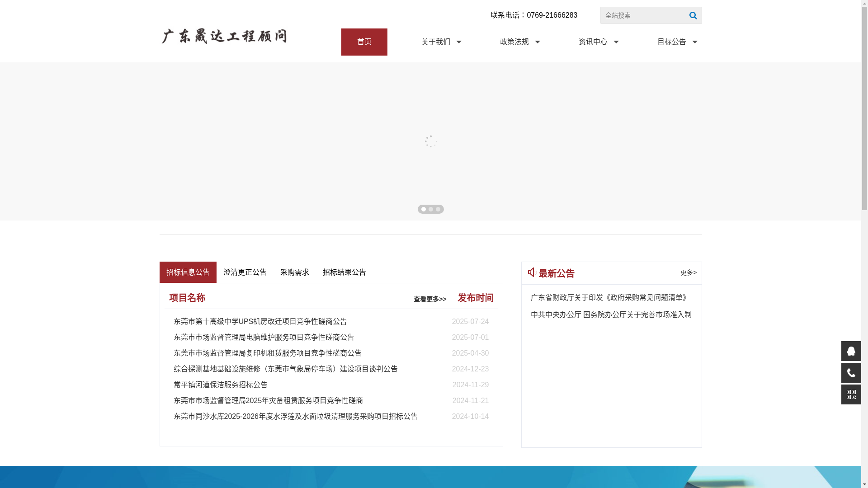This screenshot has width=868, height=488.
Task: Switch to the 采购需求 tab
Action: point(294,272)
